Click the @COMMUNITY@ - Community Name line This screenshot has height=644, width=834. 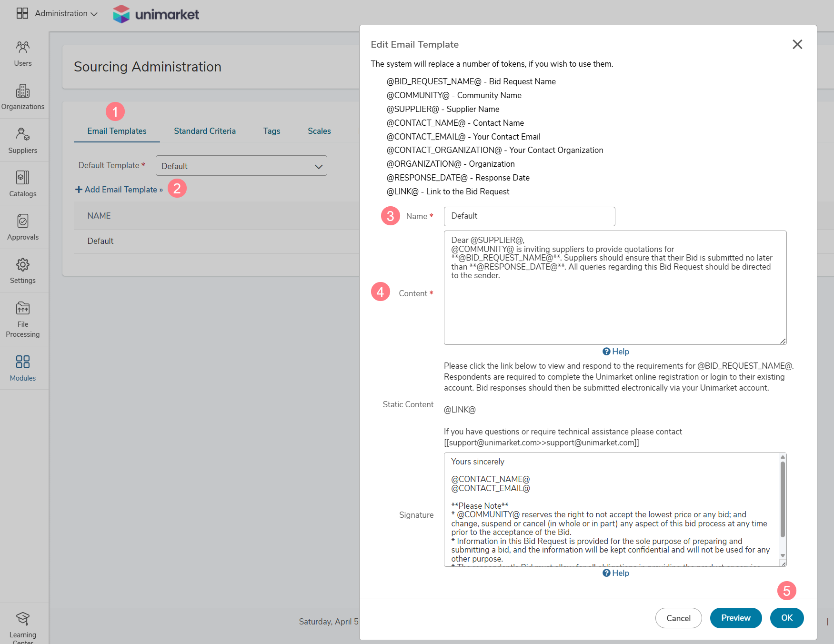coord(454,95)
